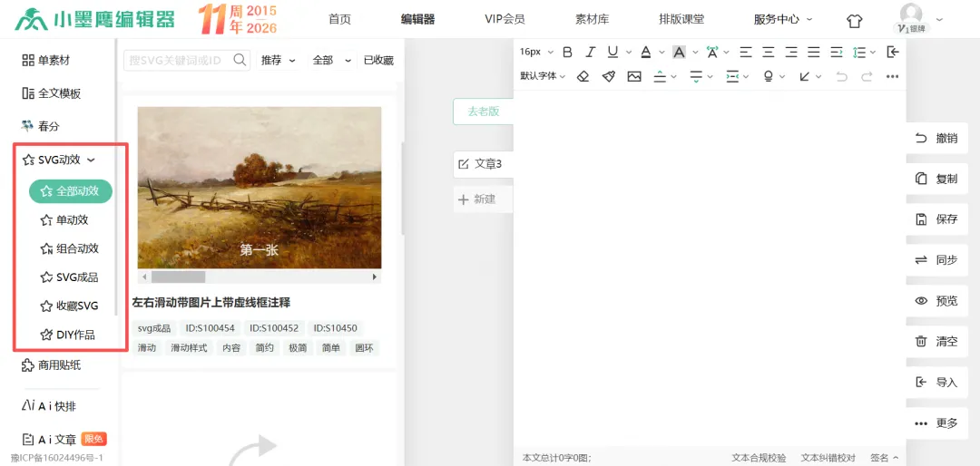Click the line height spacing icon
This screenshot has height=466, width=980.
pos(859,52)
